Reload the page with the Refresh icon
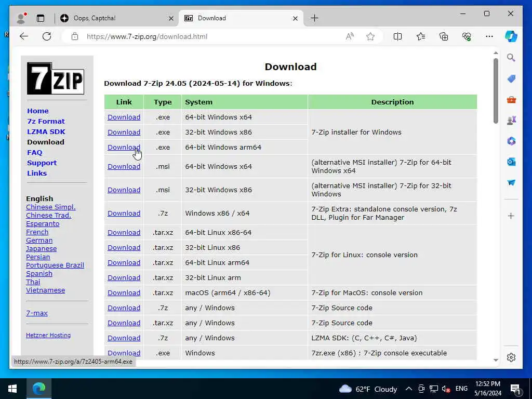 coord(47,36)
